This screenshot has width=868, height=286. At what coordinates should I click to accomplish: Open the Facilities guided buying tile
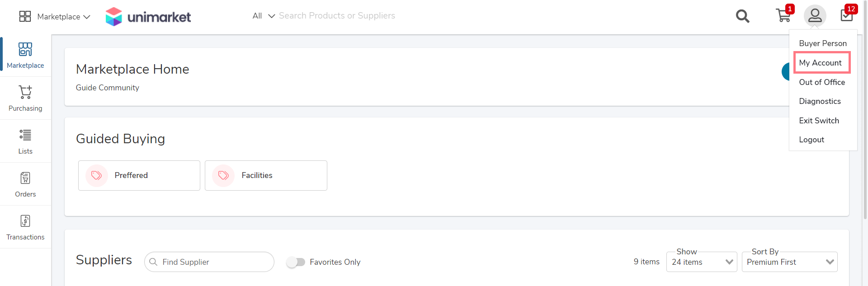click(x=266, y=175)
